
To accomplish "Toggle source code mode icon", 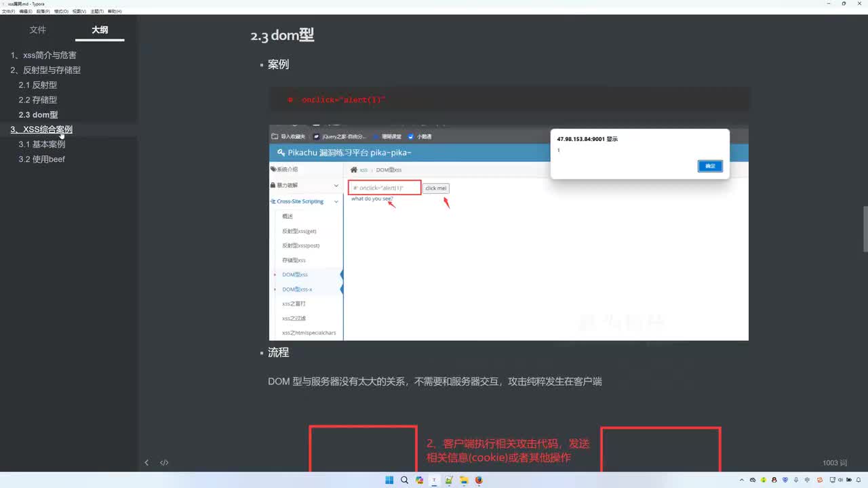I will [x=164, y=463].
